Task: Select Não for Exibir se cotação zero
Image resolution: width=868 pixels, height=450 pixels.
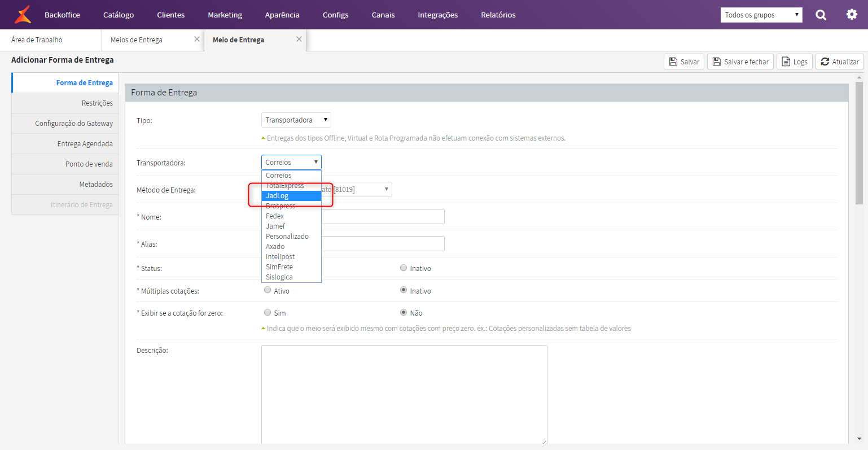Action: click(404, 312)
